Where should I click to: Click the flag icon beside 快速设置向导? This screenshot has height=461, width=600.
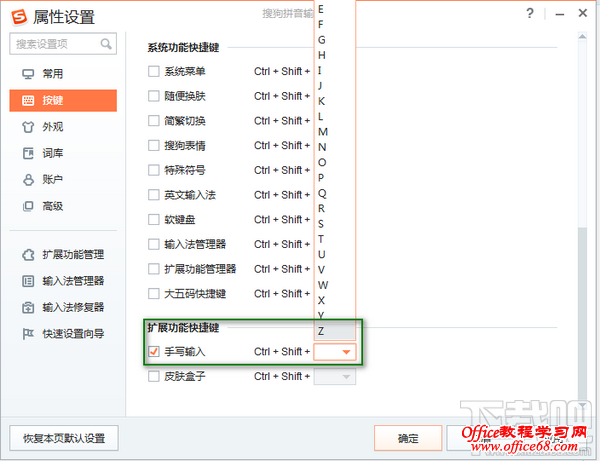click(28, 334)
